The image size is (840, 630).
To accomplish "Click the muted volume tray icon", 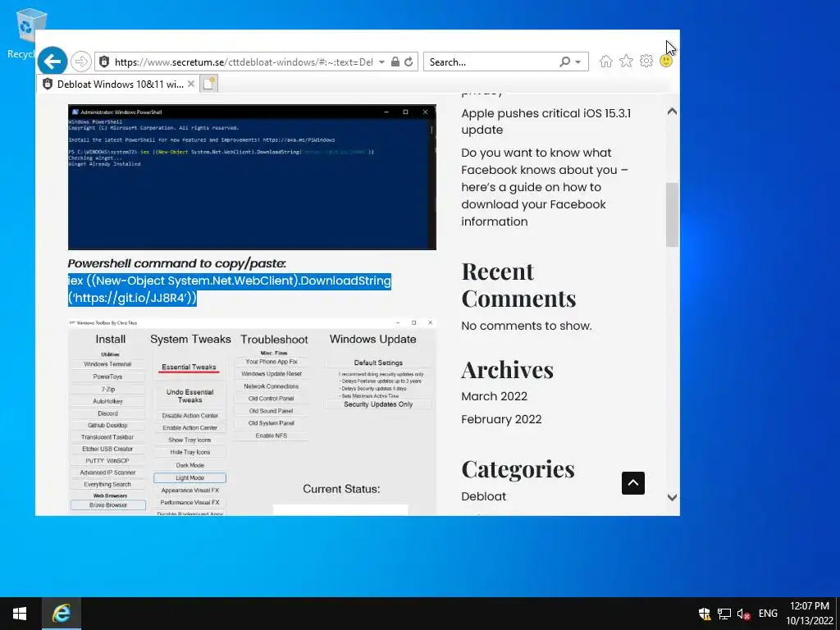I will 743,614.
